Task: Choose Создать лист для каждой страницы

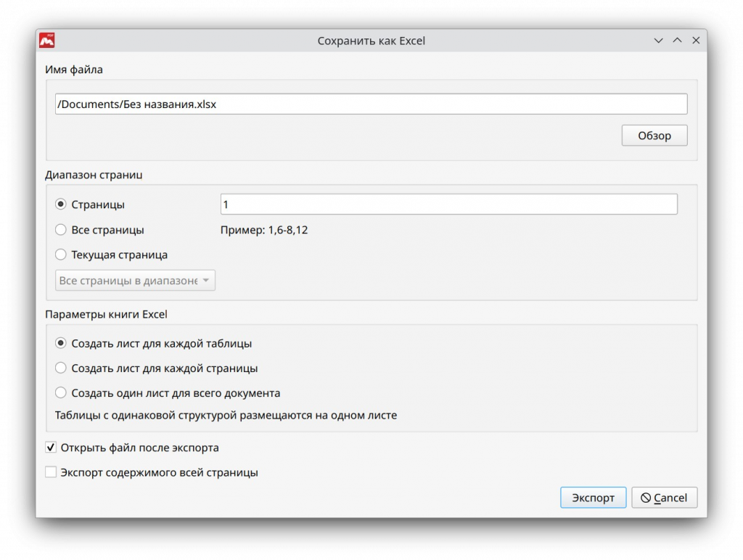Action: point(61,368)
